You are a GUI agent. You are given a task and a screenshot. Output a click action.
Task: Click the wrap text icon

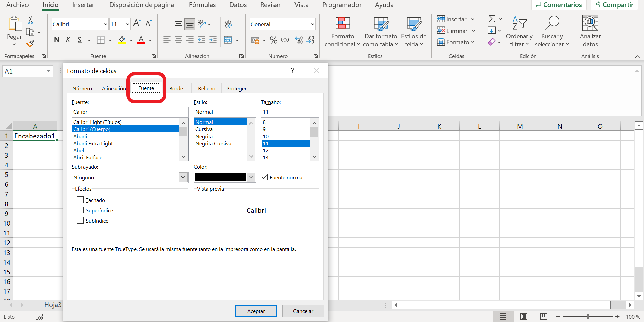228,23
